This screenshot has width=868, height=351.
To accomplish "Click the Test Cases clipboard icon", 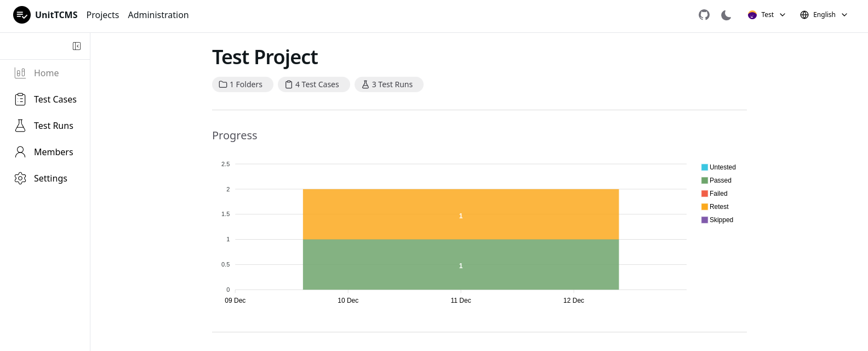I will pyautogui.click(x=20, y=99).
